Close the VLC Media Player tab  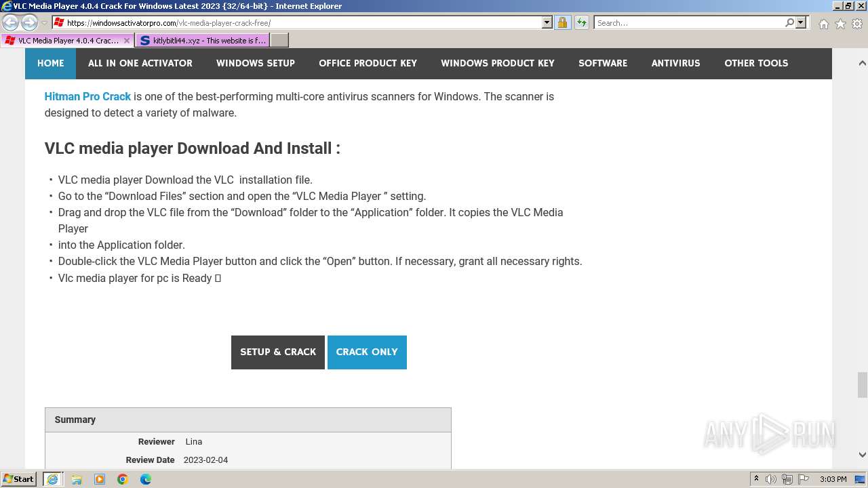(x=127, y=41)
